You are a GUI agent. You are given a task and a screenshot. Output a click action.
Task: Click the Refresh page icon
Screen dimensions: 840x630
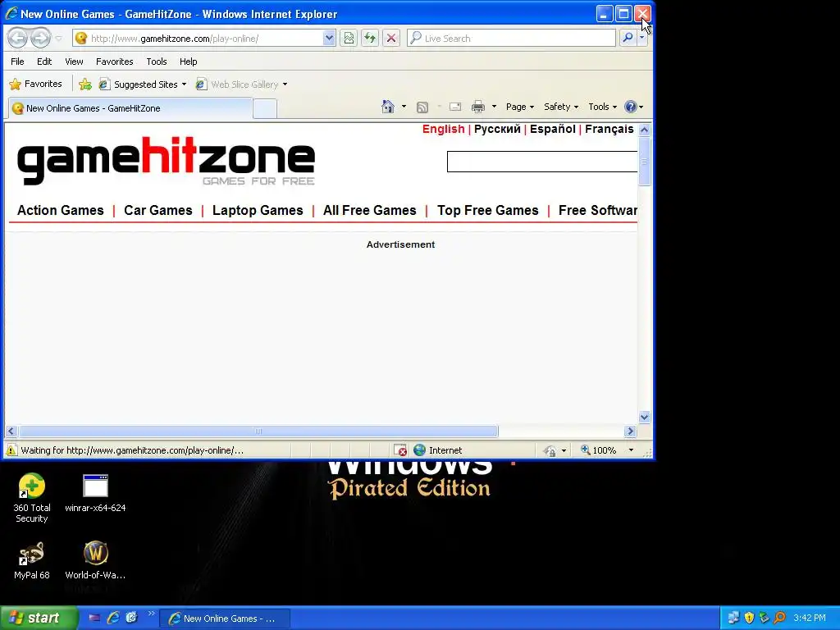point(370,38)
